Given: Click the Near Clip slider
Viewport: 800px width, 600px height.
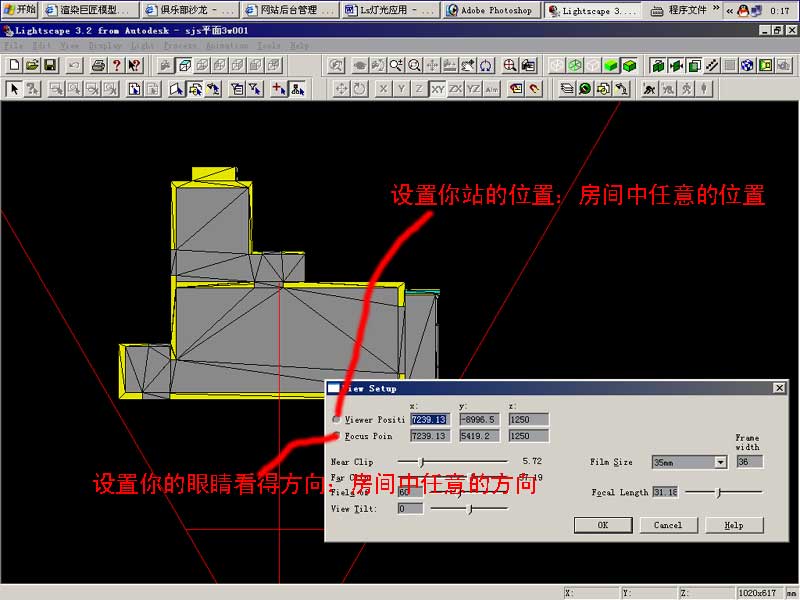Looking at the screenshot, I should click(x=453, y=462).
